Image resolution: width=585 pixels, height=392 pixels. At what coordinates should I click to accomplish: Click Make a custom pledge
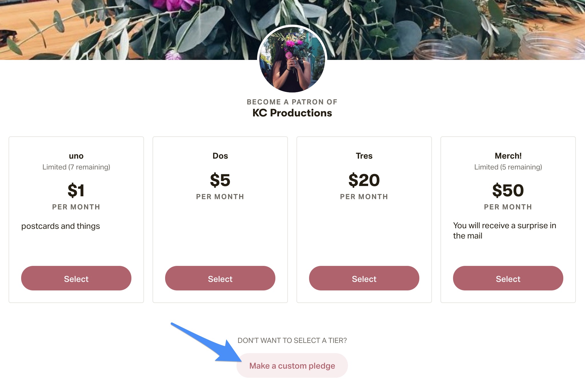point(292,365)
